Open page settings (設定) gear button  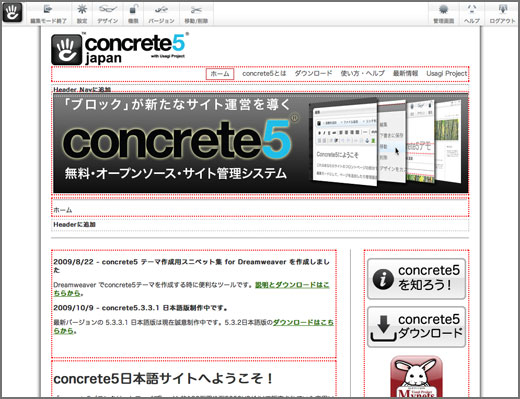tap(82, 14)
